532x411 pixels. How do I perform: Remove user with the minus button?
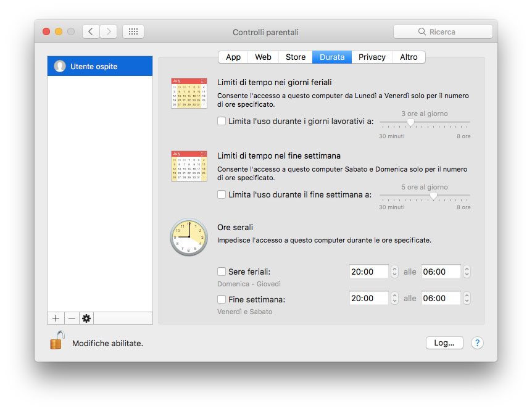click(72, 318)
